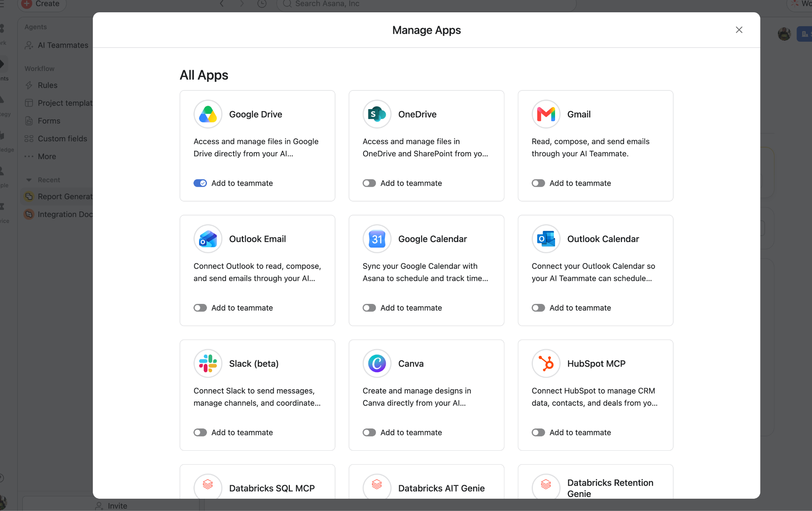Viewport: 812px width, 511px height.
Task: Collapse the Recent section arrow
Action: [x=29, y=180]
